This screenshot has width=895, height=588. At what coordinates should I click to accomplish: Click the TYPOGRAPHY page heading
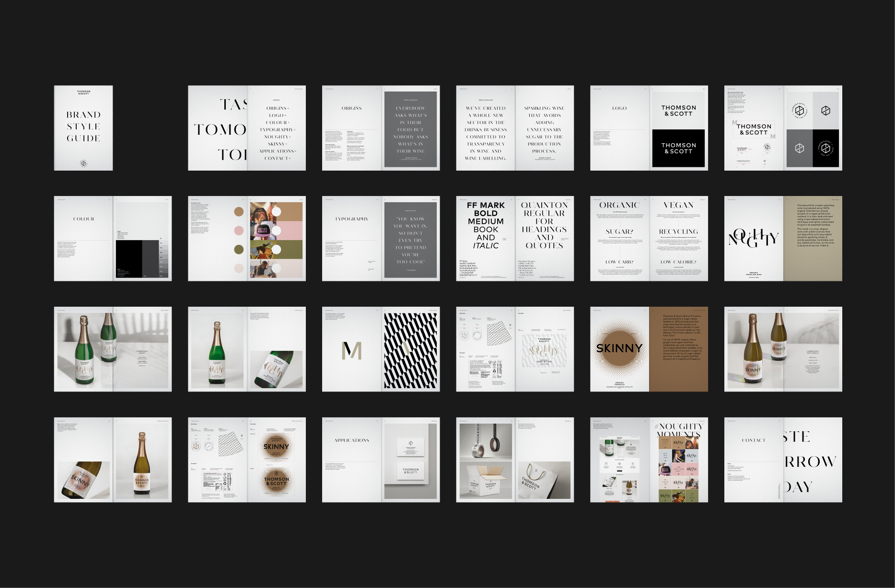coord(351,219)
